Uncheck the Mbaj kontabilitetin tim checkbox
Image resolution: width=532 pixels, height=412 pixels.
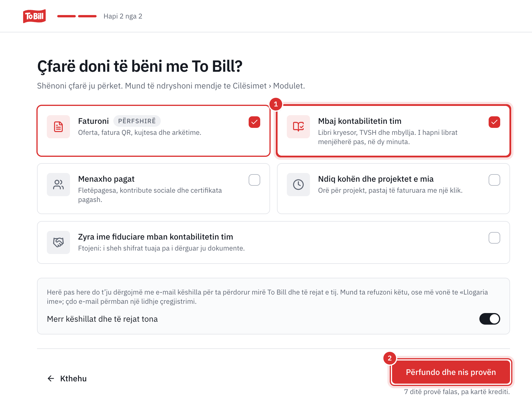tap(494, 122)
